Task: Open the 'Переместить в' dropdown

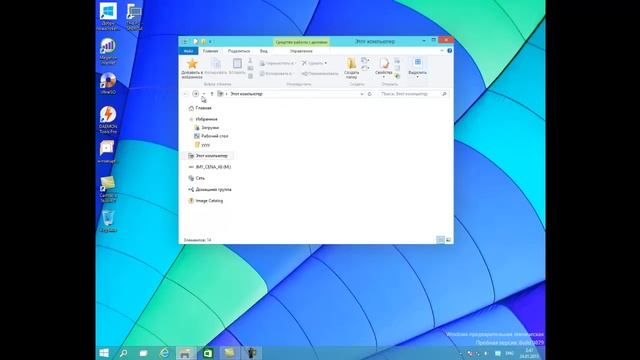Action: tap(277, 63)
